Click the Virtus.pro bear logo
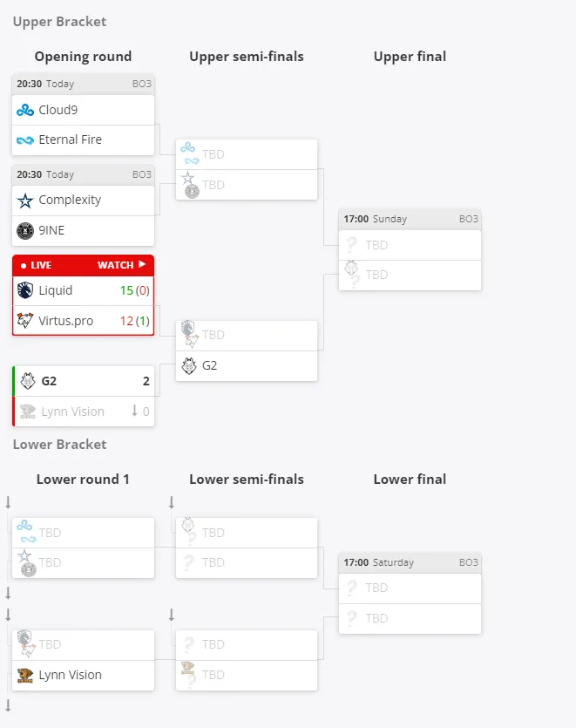576x728 pixels. point(25,320)
